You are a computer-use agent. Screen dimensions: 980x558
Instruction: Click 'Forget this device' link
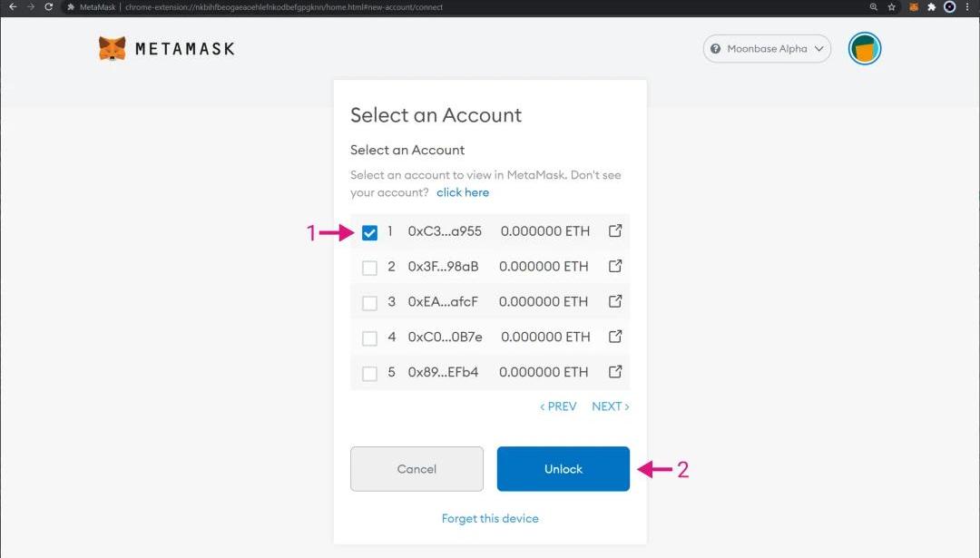(x=490, y=518)
